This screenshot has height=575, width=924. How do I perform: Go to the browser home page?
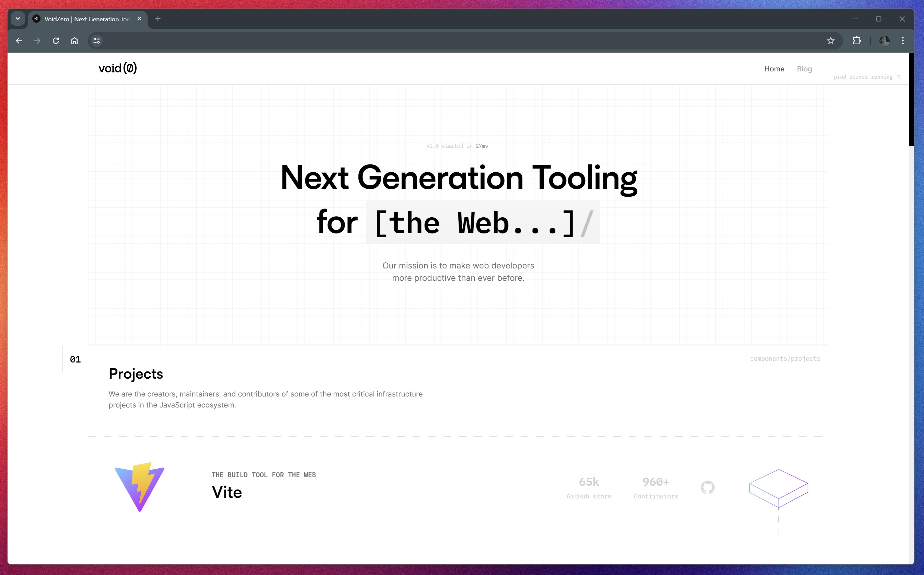click(74, 41)
